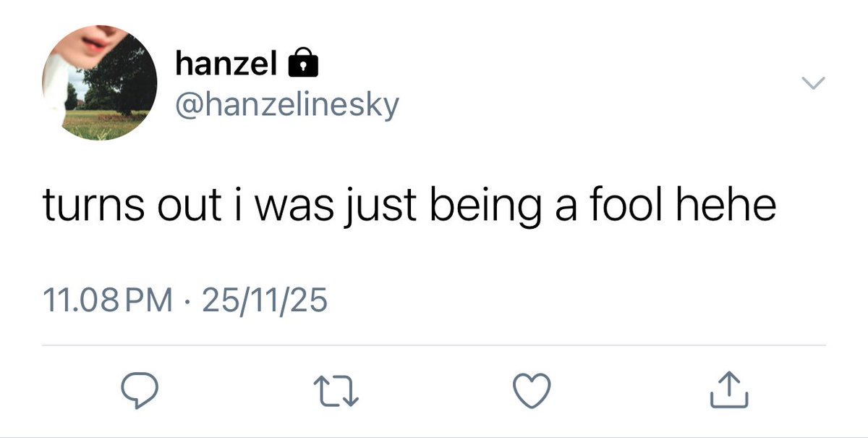The height and width of the screenshot is (438, 868).
Task: Visit the @hanzelinesky handle
Action: (x=287, y=106)
